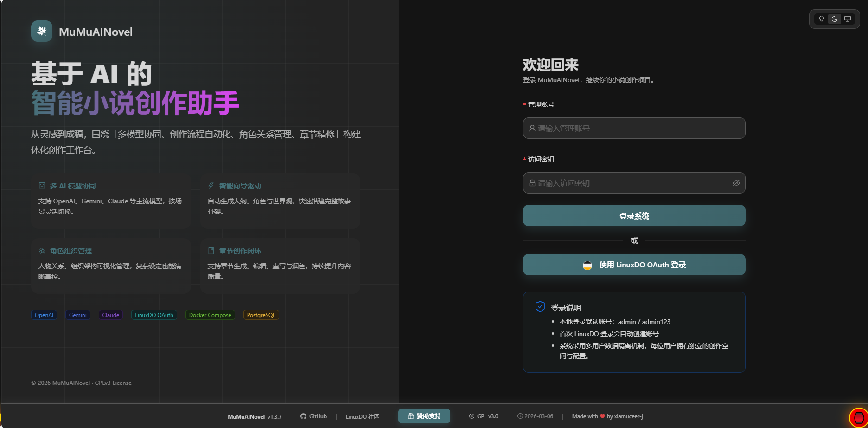Click the shield icon next to 登录说明

click(x=540, y=307)
